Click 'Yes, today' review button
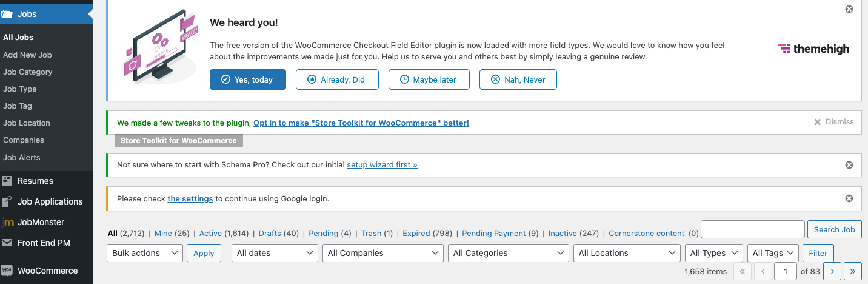This screenshot has width=868, height=284. 247,79
